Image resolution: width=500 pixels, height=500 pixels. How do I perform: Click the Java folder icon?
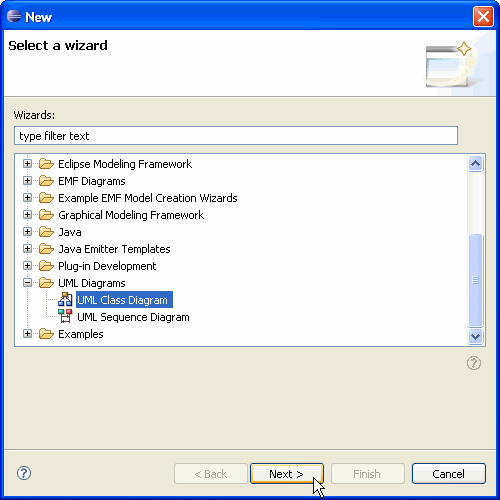pos(46,232)
